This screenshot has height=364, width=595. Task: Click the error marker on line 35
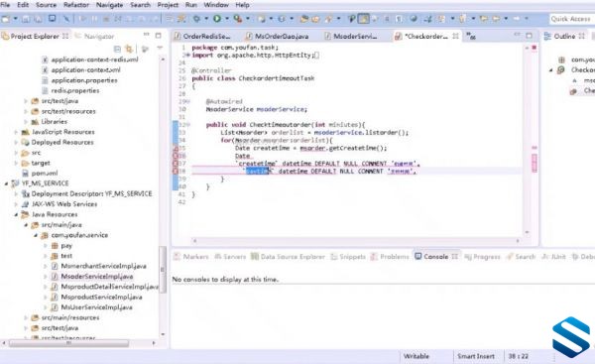[176, 148]
